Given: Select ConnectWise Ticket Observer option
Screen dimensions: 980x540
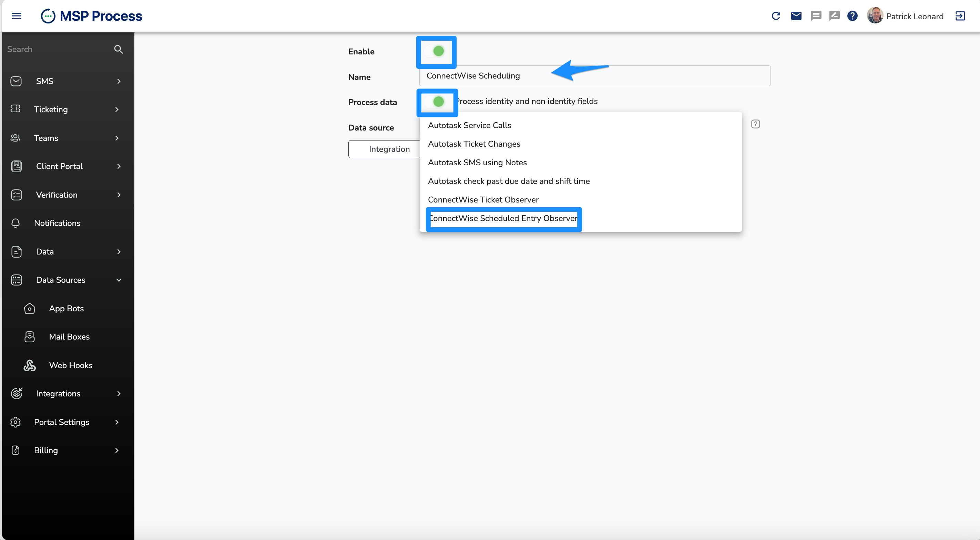Looking at the screenshot, I should coord(581,200).
